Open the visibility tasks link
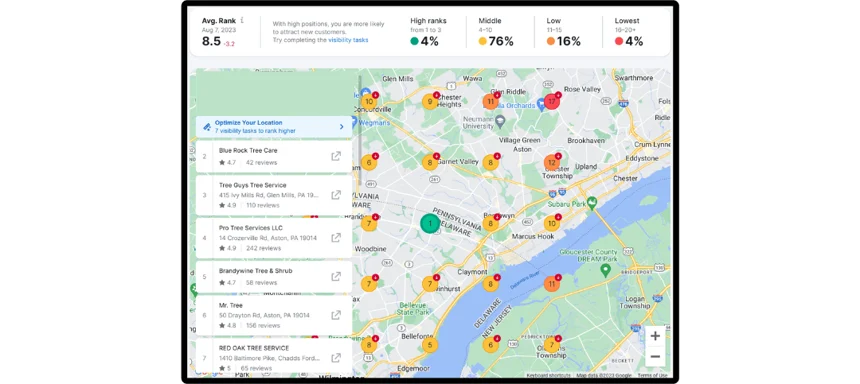Image resolution: width=860 pixels, height=384 pixels. click(348, 40)
